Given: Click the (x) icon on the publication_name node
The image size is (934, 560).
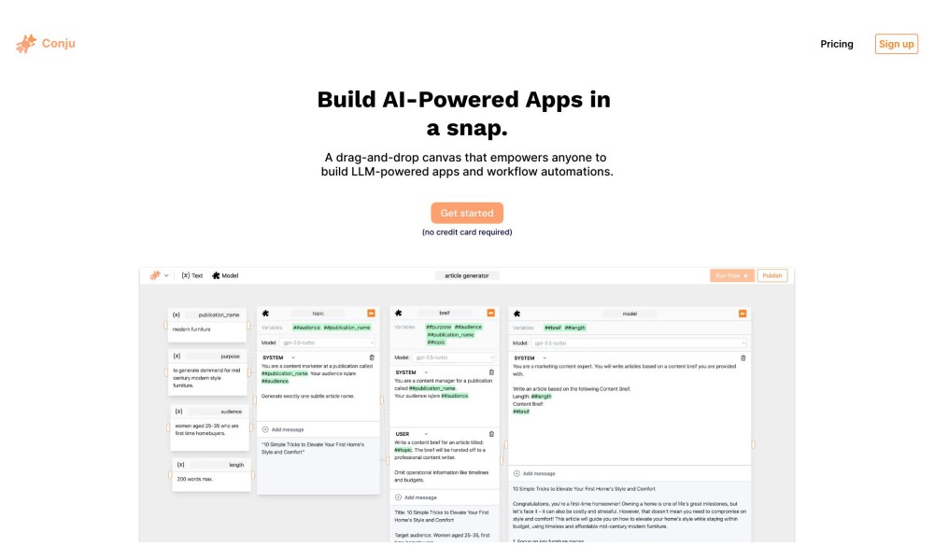Looking at the screenshot, I should click(177, 315).
